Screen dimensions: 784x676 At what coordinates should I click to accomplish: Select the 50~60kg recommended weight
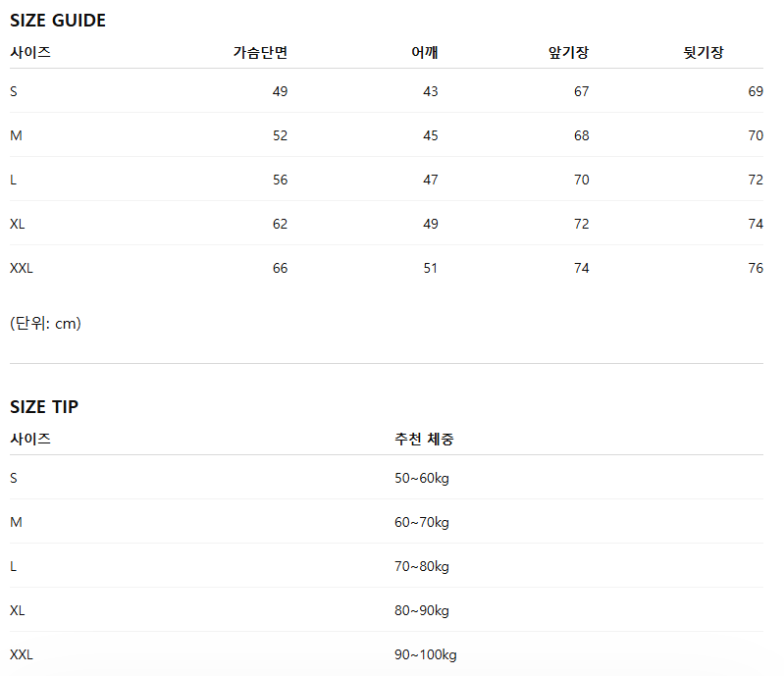click(422, 479)
